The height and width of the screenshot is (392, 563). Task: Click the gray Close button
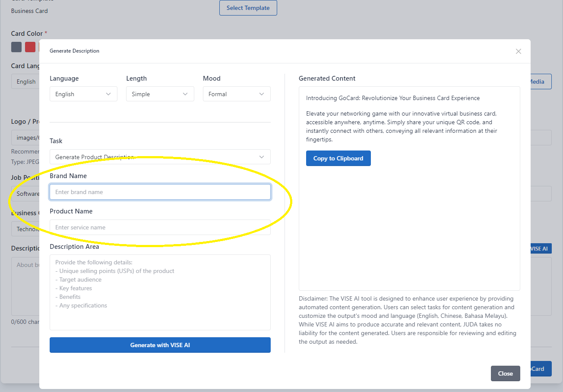pos(505,373)
